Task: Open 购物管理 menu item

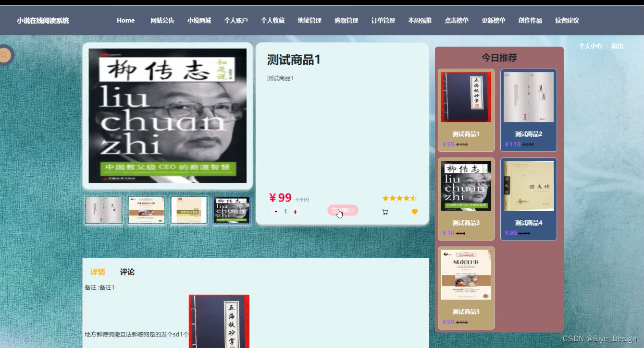Action: pos(347,20)
